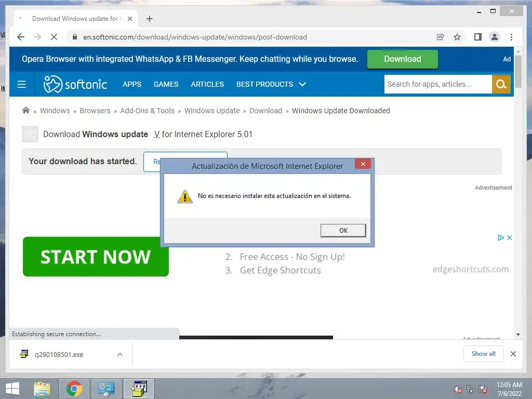
Task: Click the Windows Update breadcrumb link
Action: 212,111
